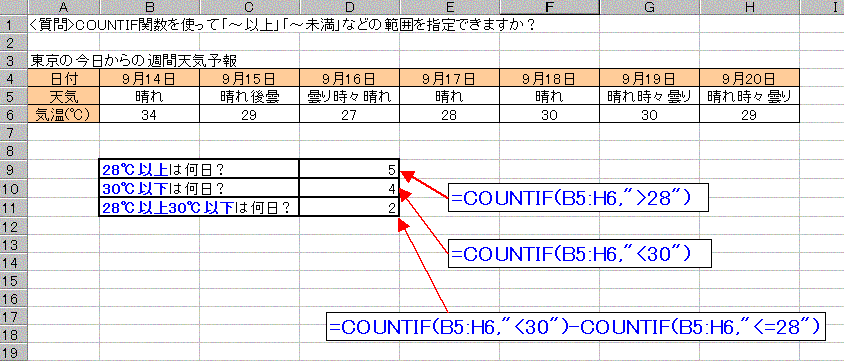Select the 晴れ cell under 9月18日
The width and height of the screenshot is (844, 361).
click(549, 96)
